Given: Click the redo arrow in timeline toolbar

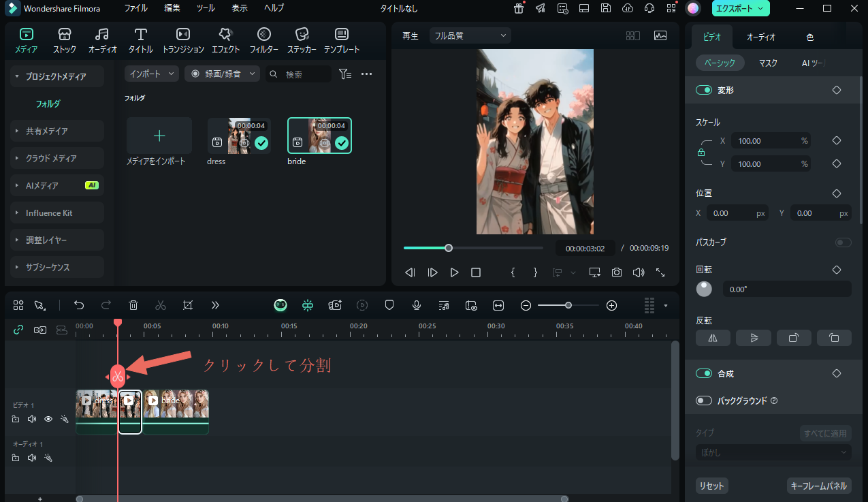Looking at the screenshot, I should 106,305.
